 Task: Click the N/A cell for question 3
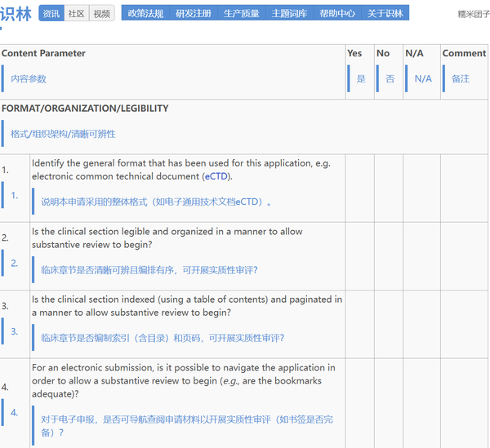[x=421, y=325]
